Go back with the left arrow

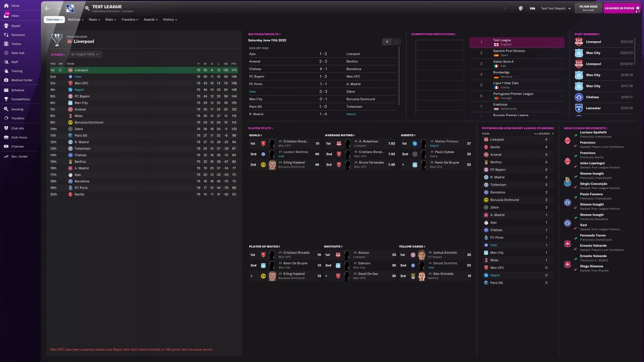click(x=47, y=8)
